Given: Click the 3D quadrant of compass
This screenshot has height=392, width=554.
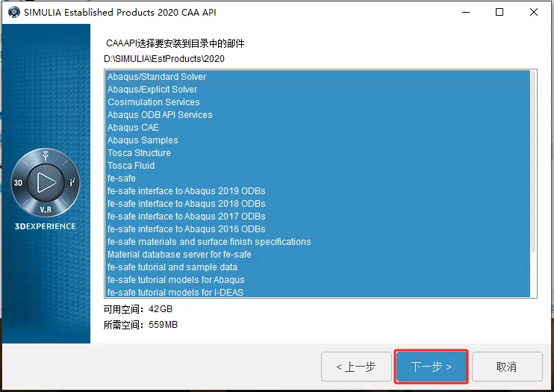Looking at the screenshot, I should click(x=18, y=183).
